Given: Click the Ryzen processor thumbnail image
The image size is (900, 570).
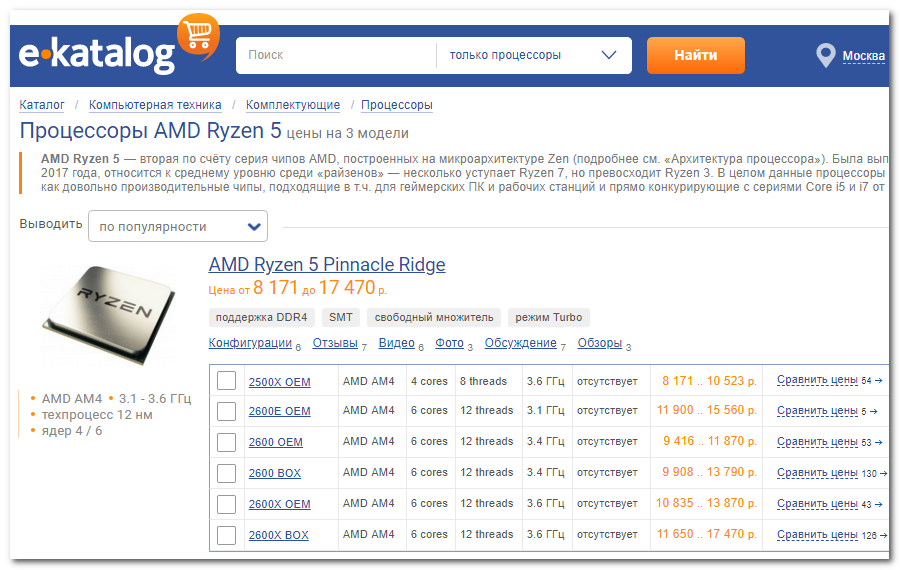Looking at the screenshot, I should pos(109,315).
